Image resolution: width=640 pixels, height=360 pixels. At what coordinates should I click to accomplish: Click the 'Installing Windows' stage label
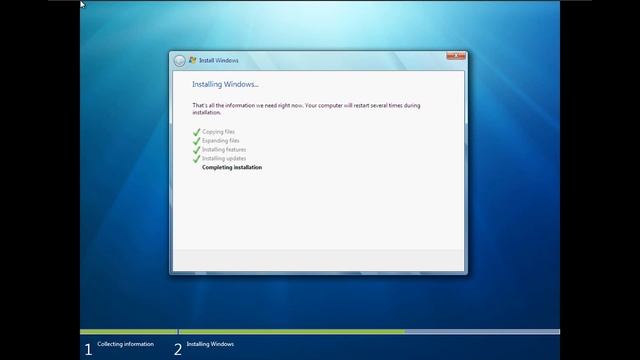pos(210,344)
